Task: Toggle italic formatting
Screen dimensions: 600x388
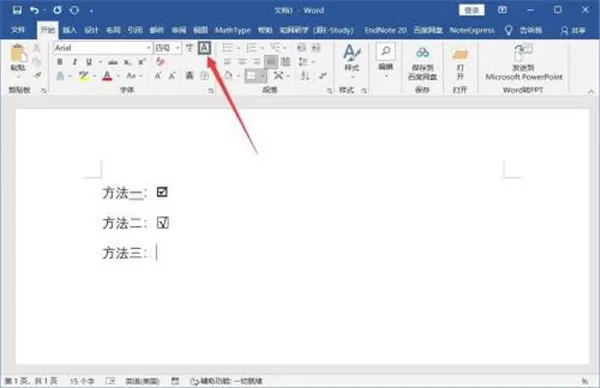Action: [74, 62]
